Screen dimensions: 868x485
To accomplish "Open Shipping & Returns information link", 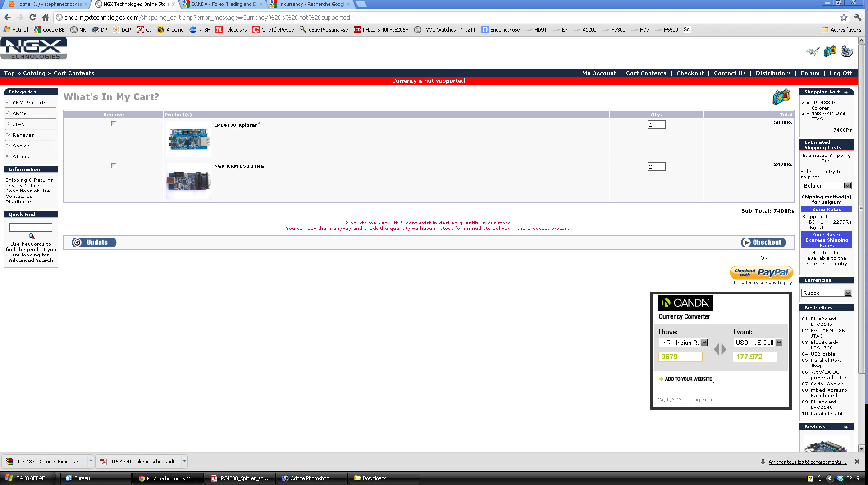I will 29,180.
